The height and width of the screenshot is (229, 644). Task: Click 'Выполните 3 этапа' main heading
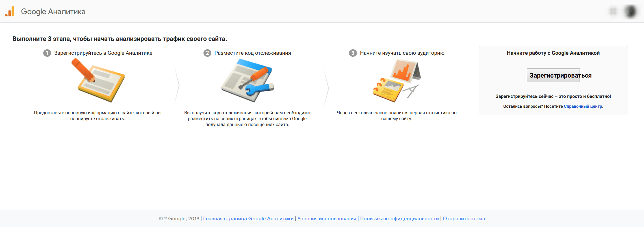click(x=120, y=39)
